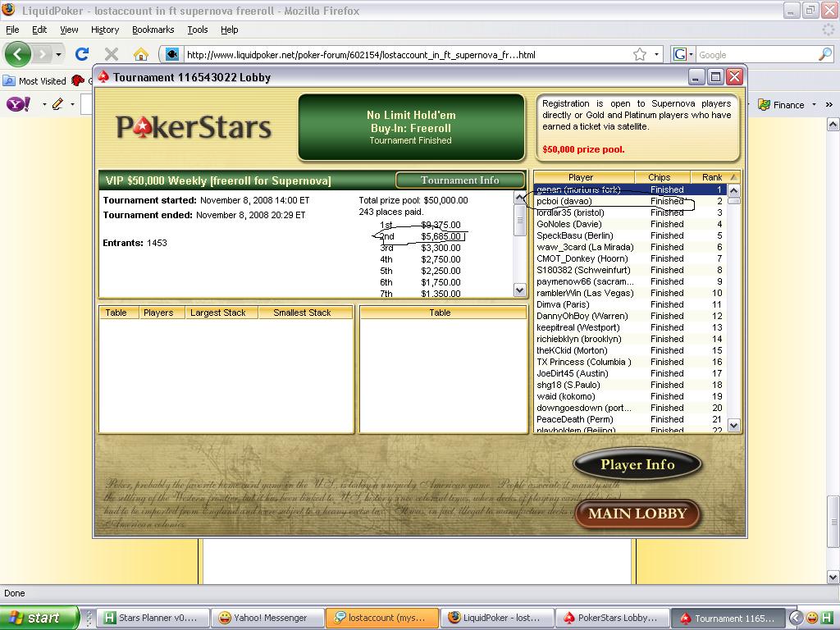Open the Tools menu
Screen dimensions: 840x630
pos(198,30)
